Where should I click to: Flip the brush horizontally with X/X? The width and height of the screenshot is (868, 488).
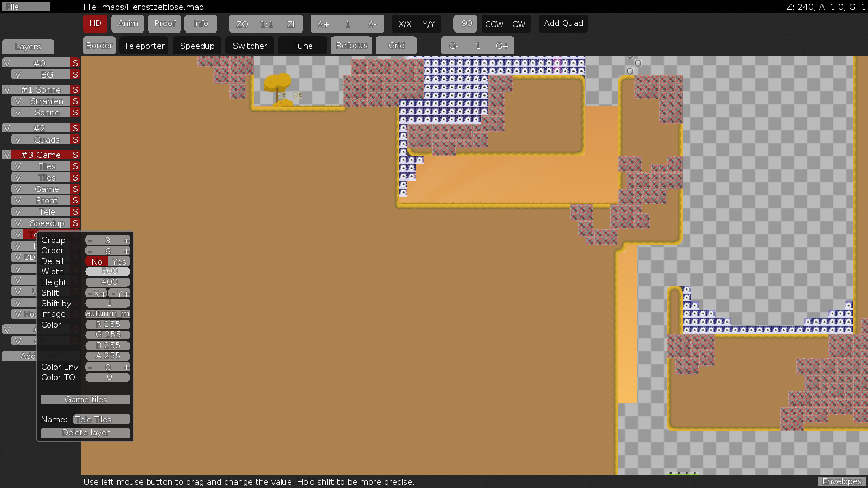click(x=405, y=24)
